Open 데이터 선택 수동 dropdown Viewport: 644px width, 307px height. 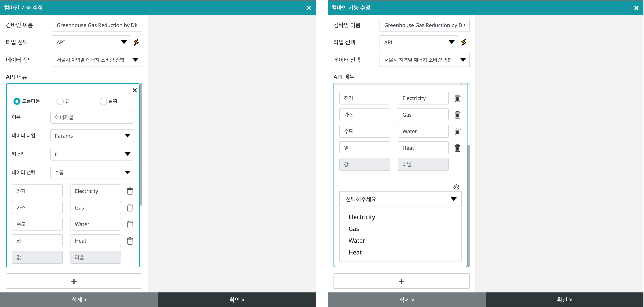(92, 172)
